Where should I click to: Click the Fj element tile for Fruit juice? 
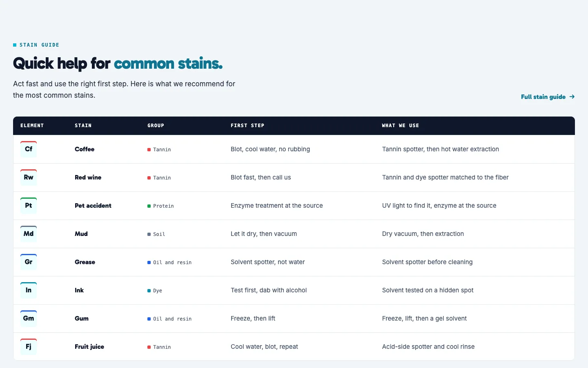click(x=29, y=347)
